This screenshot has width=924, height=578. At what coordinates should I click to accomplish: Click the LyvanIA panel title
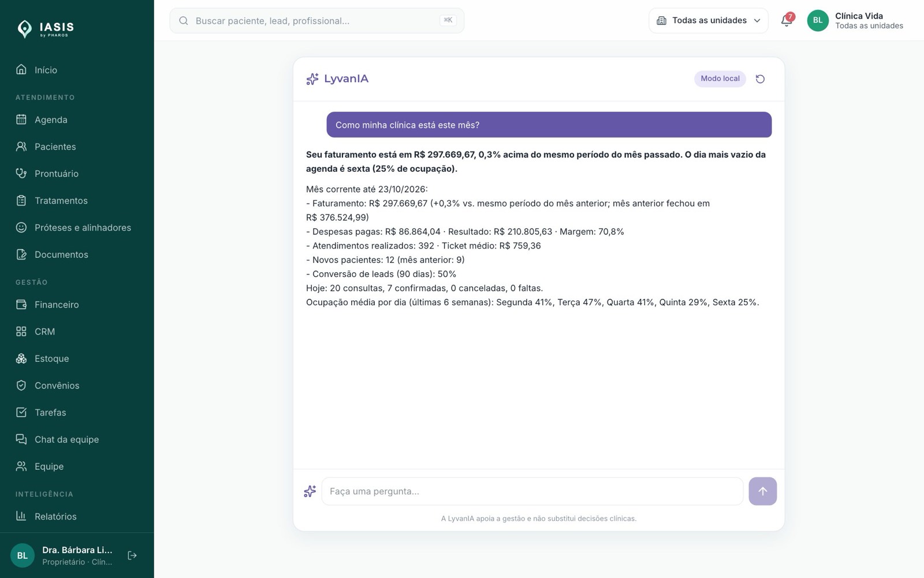(346, 79)
